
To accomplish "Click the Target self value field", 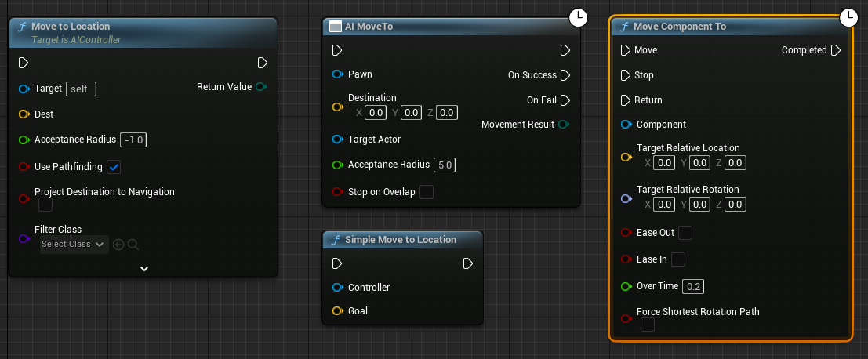I will tap(81, 89).
